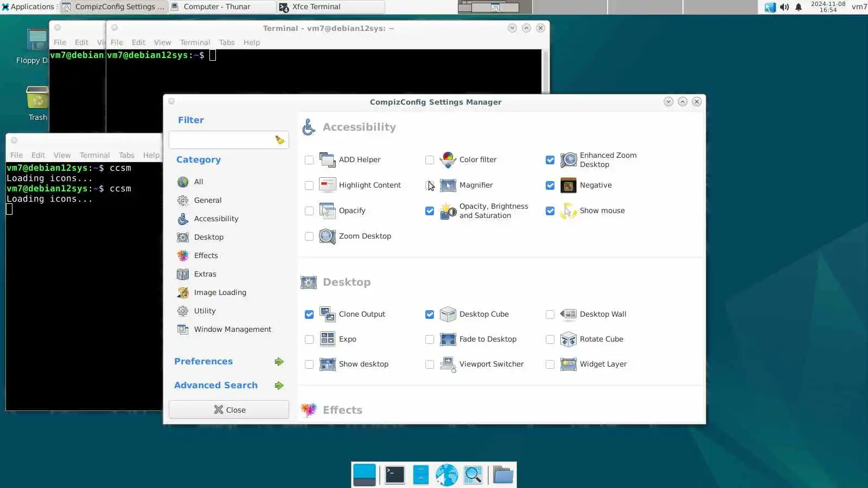Click the titled Terminal window's vertical scrollbar

pos(545,72)
